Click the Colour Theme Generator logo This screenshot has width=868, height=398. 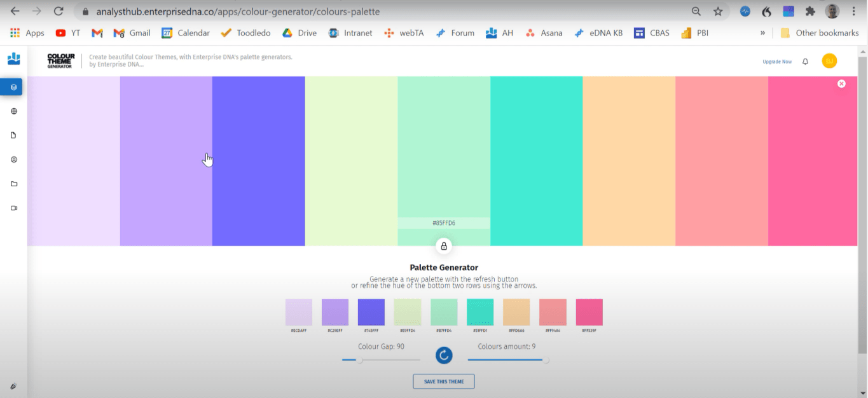[x=61, y=61]
